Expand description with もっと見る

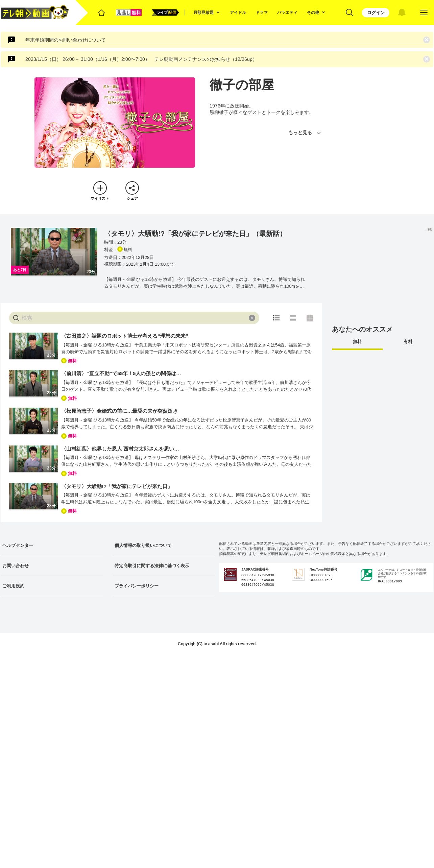[x=304, y=133]
